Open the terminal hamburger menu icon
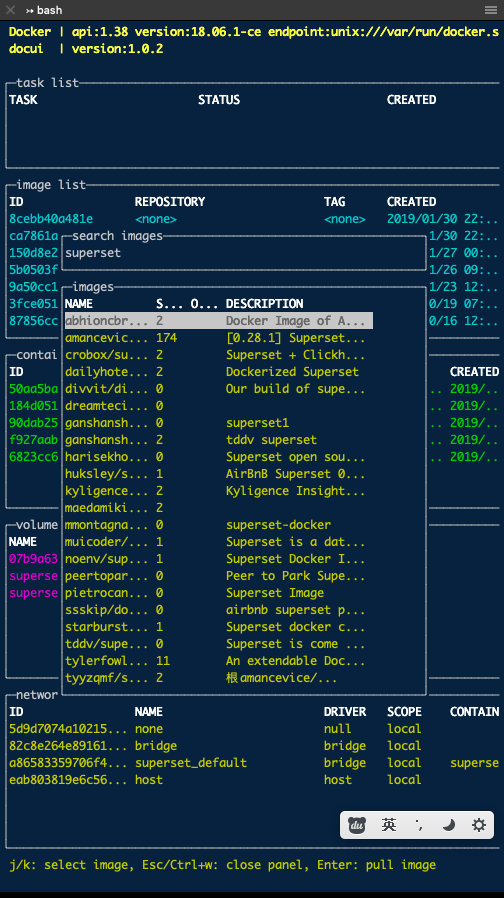This screenshot has width=504, height=898. point(491,10)
